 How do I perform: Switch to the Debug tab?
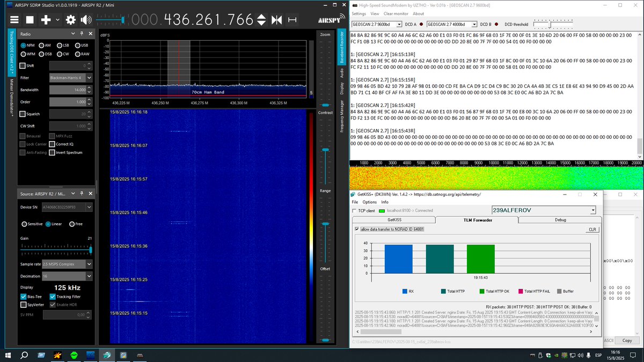[560, 220]
